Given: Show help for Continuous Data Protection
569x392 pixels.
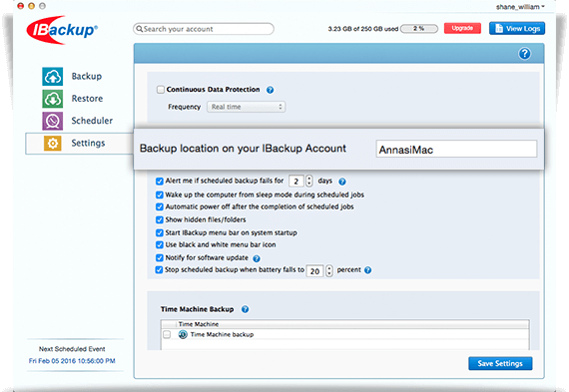Looking at the screenshot, I should (270, 90).
